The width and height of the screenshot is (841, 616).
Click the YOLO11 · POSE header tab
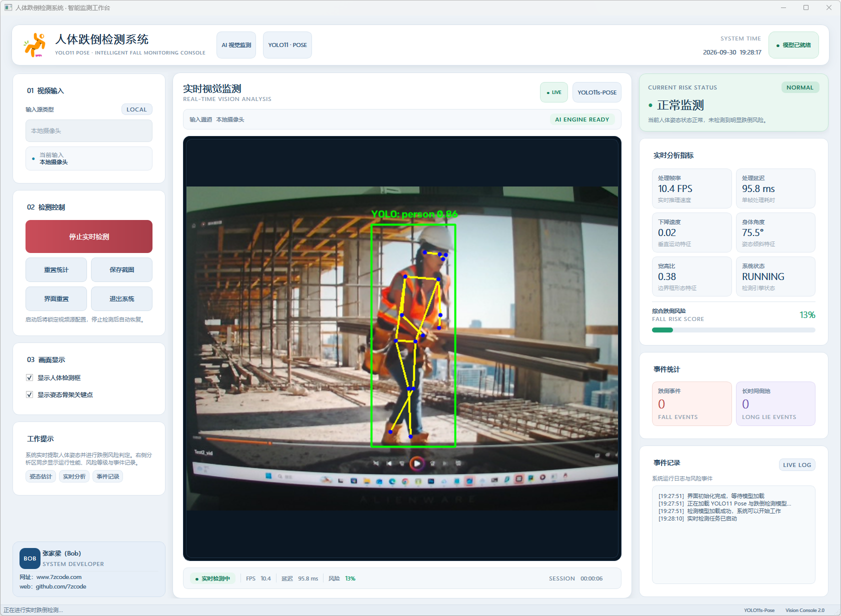point(287,45)
